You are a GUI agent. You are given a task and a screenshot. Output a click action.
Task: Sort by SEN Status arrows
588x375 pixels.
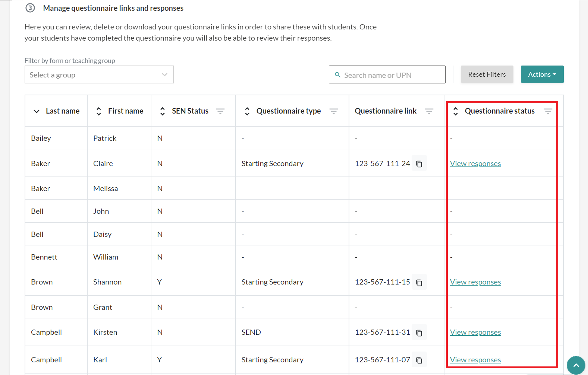point(163,111)
